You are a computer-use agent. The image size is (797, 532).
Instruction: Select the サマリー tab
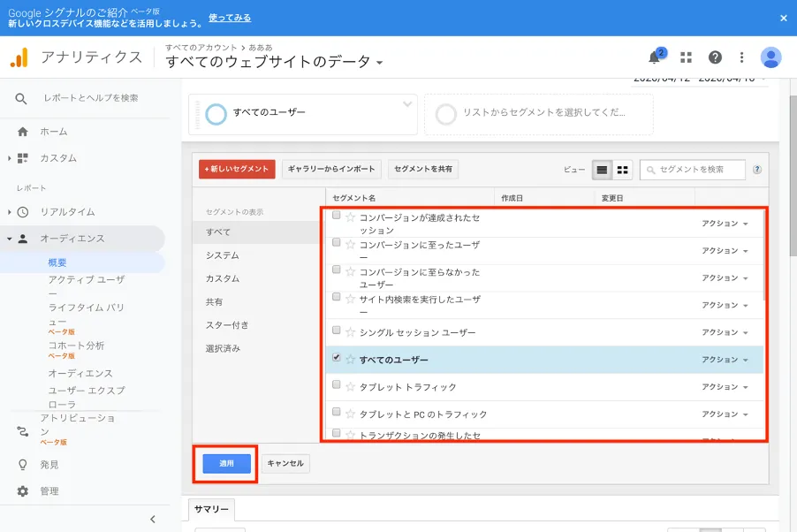pos(211,509)
